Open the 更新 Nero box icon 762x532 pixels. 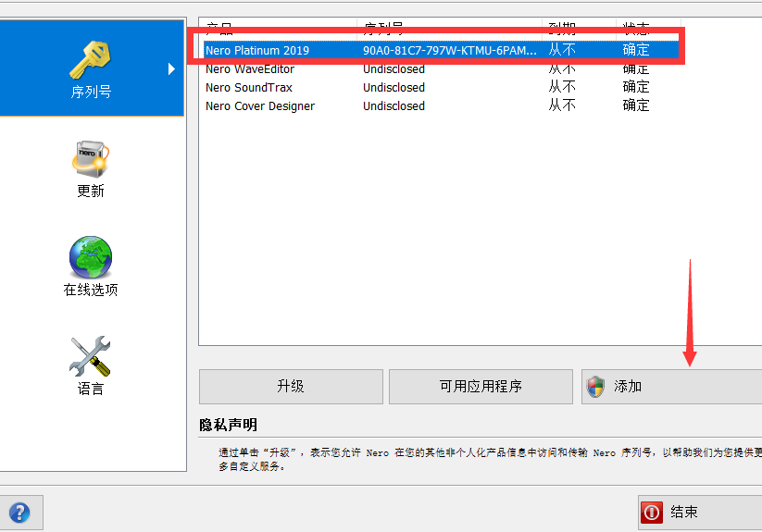[91, 159]
